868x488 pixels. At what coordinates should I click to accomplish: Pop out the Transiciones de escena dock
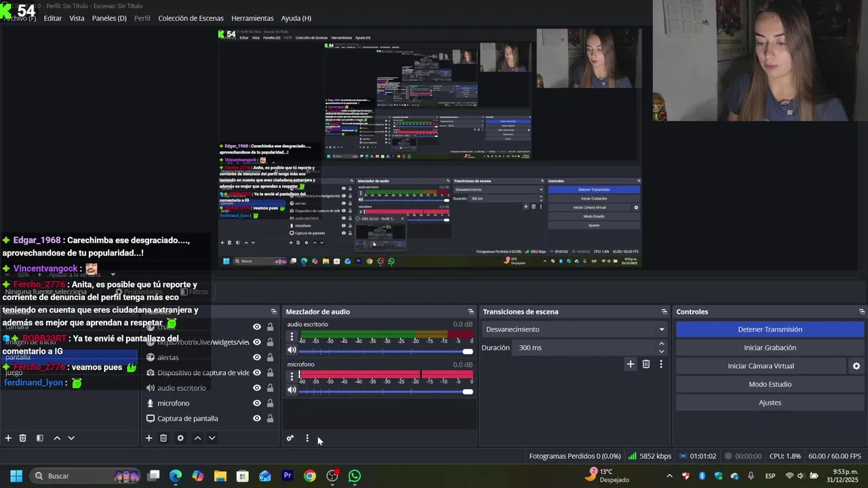coord(665,312)
